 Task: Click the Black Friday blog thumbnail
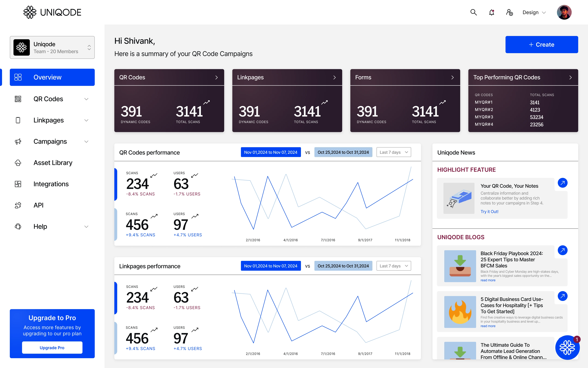(x=460, y=266)
